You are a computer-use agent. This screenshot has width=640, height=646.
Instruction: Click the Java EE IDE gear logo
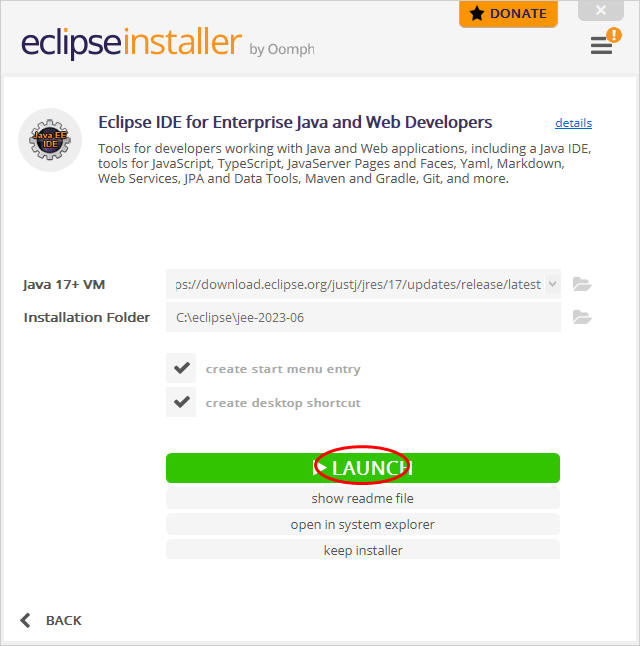[50, 140]
